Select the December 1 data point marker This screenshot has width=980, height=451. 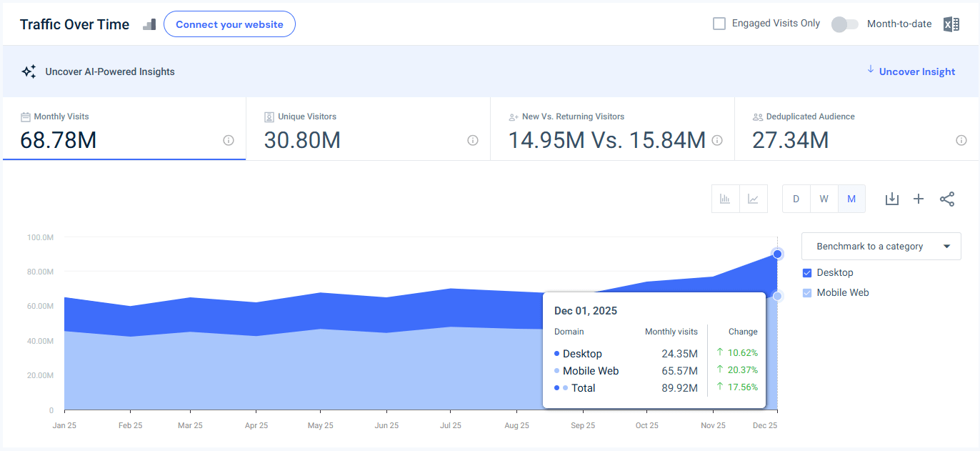click(x=777, y=254)
